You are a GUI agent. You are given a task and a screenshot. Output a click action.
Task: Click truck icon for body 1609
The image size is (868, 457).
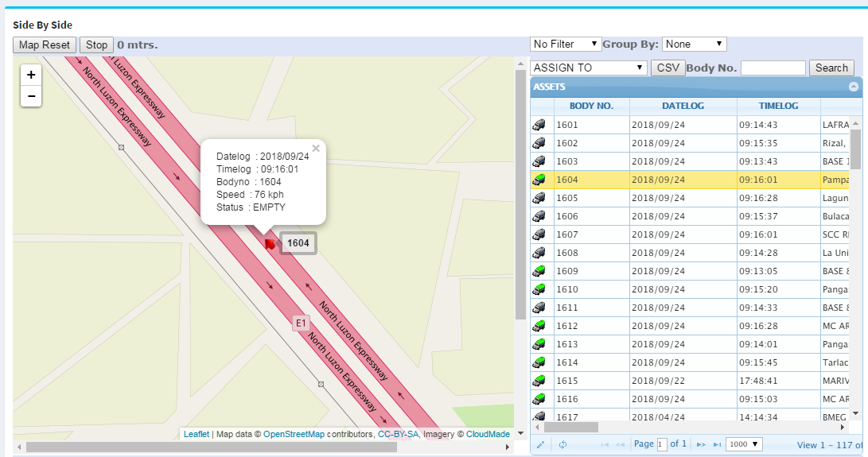click(540, 271)
